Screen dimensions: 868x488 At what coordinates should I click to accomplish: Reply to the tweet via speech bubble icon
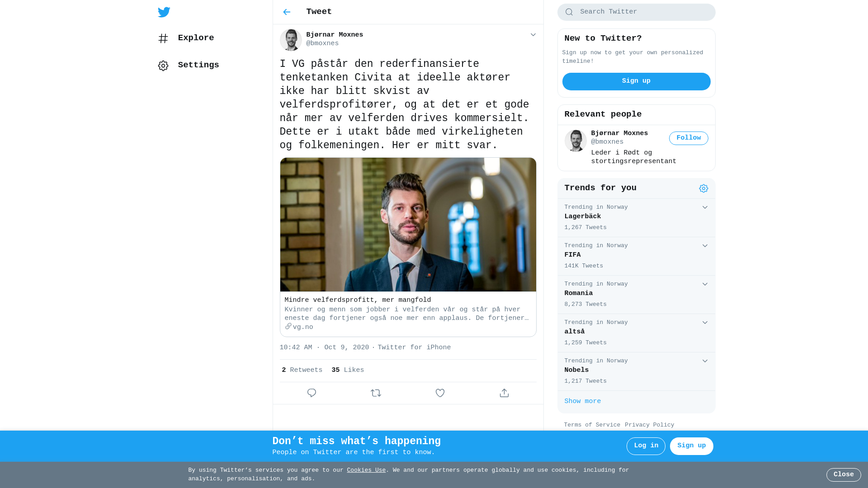(x=311, y=393)
